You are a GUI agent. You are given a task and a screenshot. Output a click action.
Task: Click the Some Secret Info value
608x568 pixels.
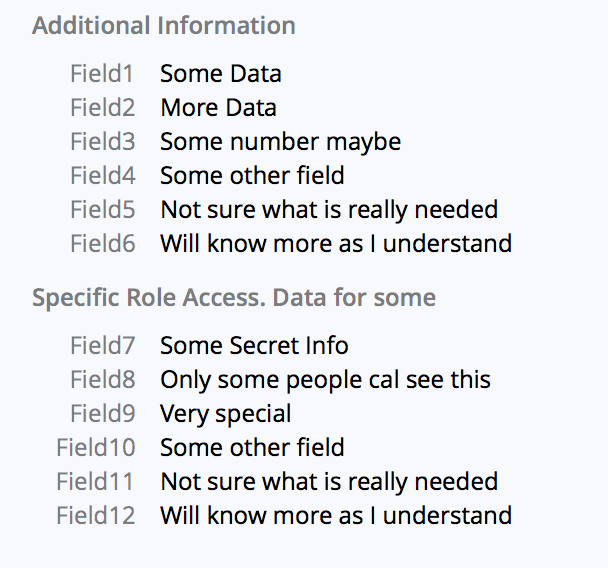[254, 345]
